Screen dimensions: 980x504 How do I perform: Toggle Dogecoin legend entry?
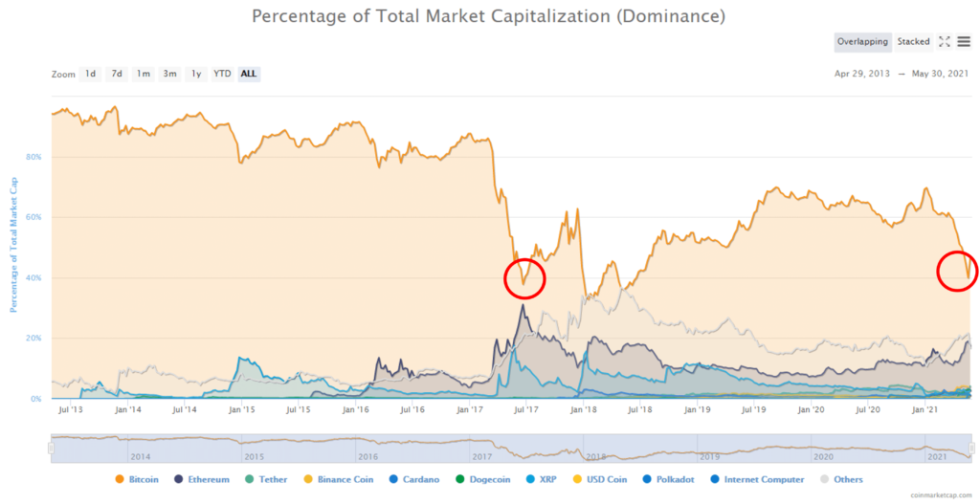point(482,480)
